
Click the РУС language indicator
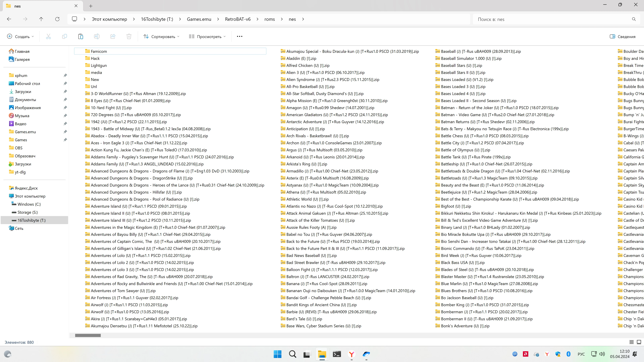[581, 354]
